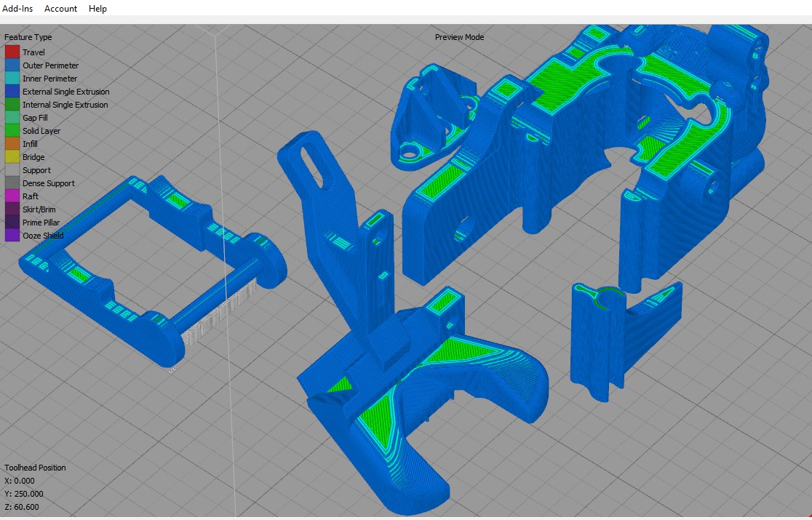Screen dimensions: 812x520
Task: Click the Internal Single Extrusion swatch
Action: 12,104
